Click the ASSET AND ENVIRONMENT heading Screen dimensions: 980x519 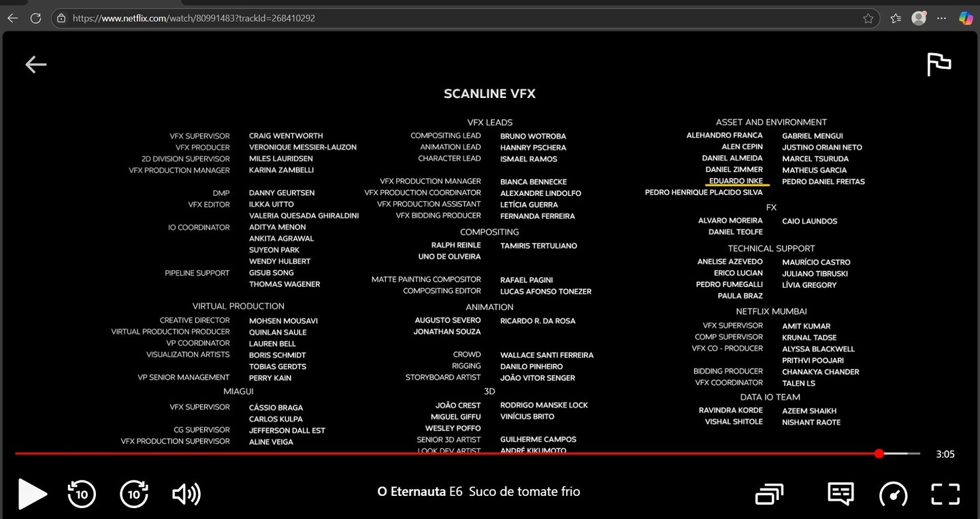[x=771, y=122]
